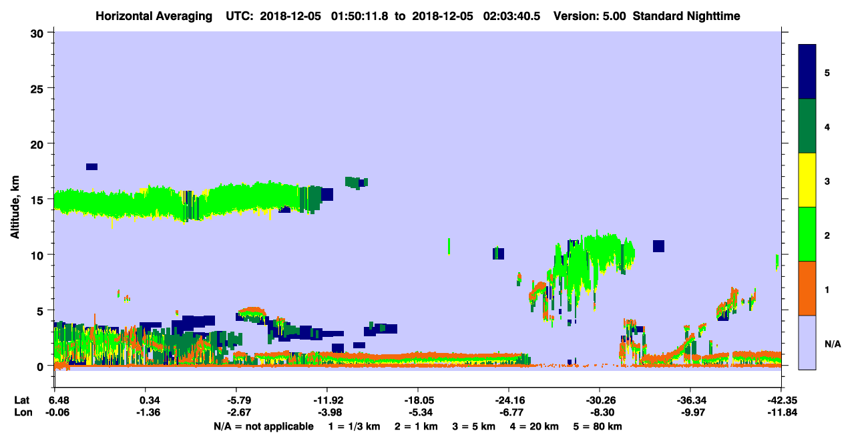This screenshot has height=445, width=868.
Task: Click the yellow level 3 colorbar segment
Action: [x=807, y=180]
